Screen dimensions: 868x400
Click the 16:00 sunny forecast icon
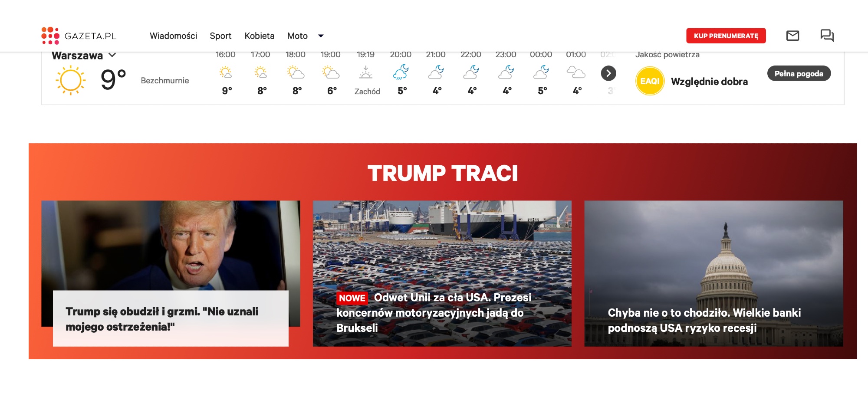point(226,72)
